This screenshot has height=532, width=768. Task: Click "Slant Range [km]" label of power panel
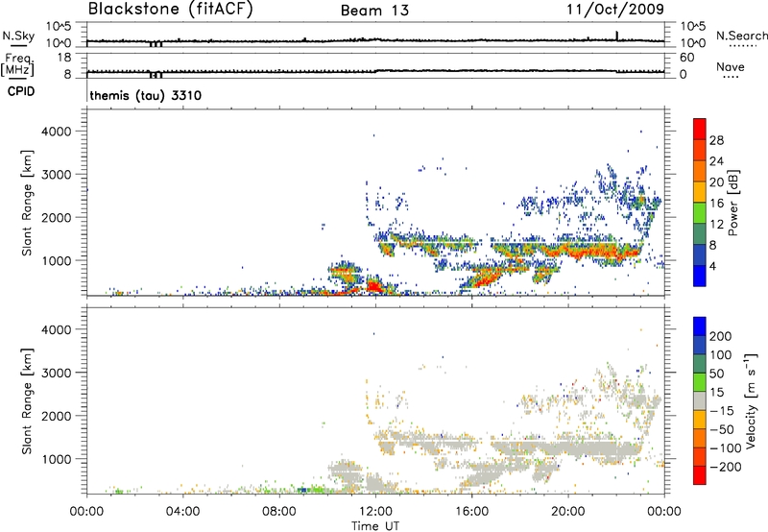(27, 203)
